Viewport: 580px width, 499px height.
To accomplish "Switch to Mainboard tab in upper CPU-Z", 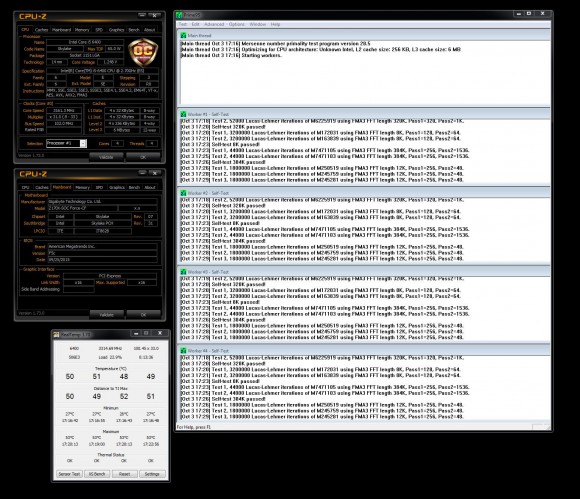I will pos(61,30).
